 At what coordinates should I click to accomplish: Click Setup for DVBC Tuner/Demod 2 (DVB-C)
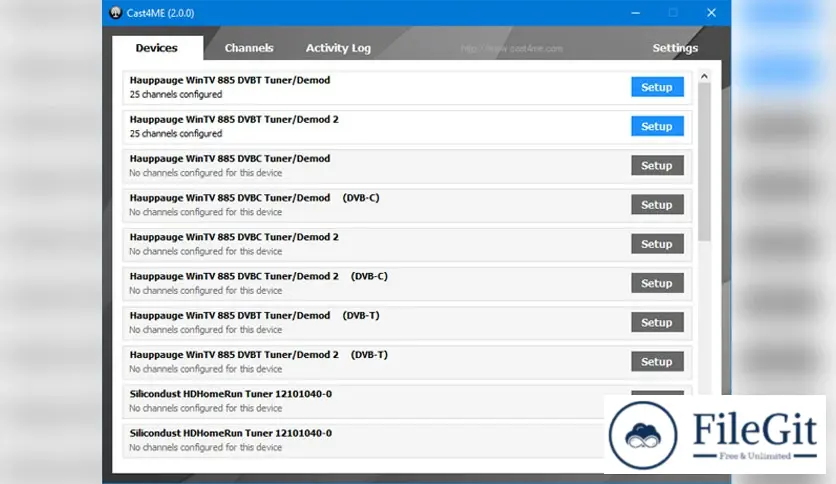pyautogui.click(x=657, y=283)
